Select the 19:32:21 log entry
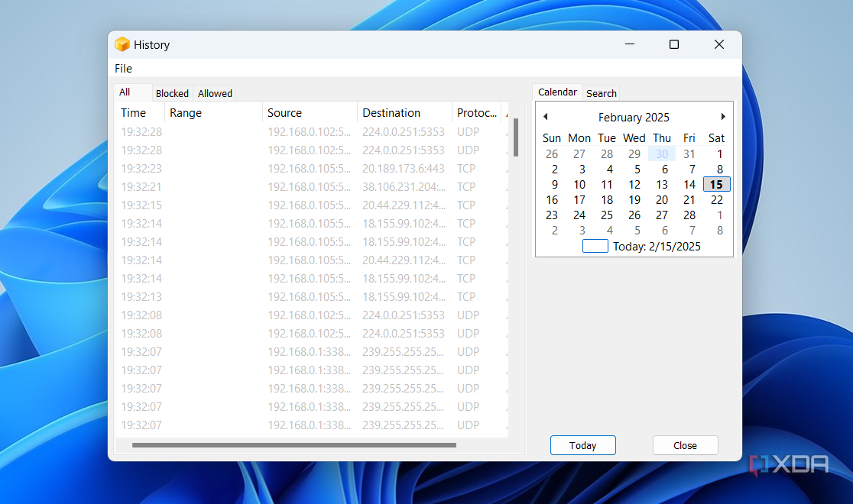Screen dimensions: 853x504 point(313,187)
